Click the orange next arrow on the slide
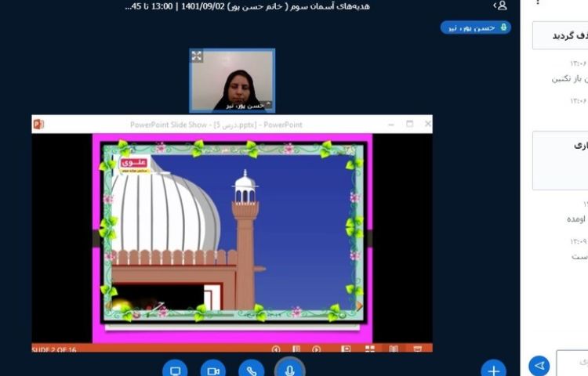The height and width of the screenshot is (376, 588). pyautogui.click(x=359, y=306)
